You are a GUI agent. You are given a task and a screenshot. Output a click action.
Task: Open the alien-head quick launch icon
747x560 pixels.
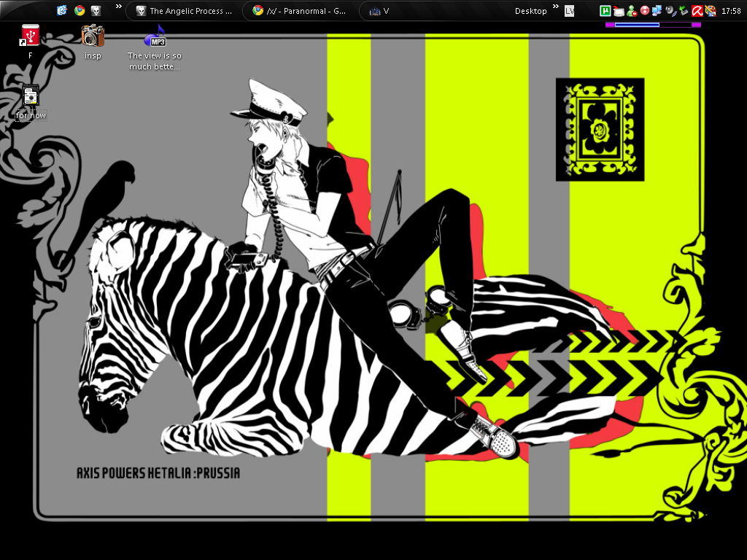click(96, 10)
